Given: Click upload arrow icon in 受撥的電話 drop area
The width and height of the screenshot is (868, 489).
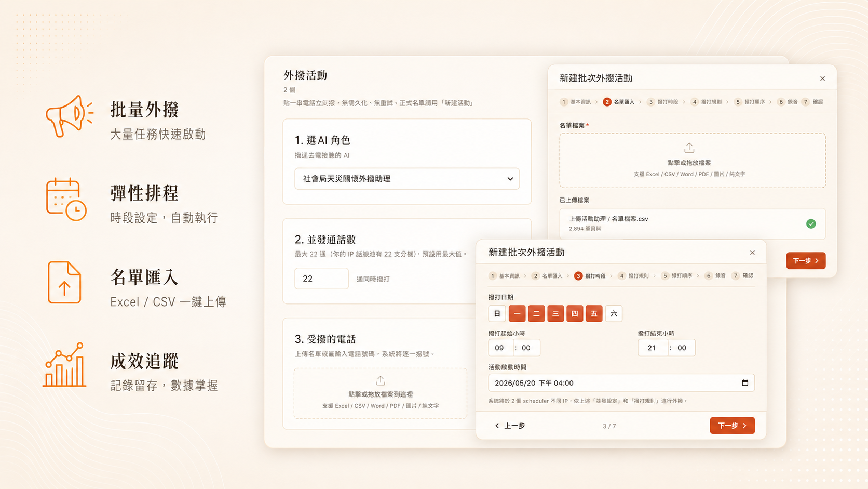Looking at the screenshot, I should pos(381,380).
